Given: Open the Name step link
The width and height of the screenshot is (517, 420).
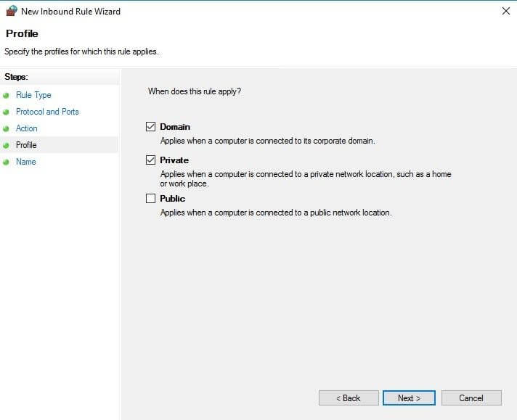Looking at the screenshot, I should coord(26,162).
